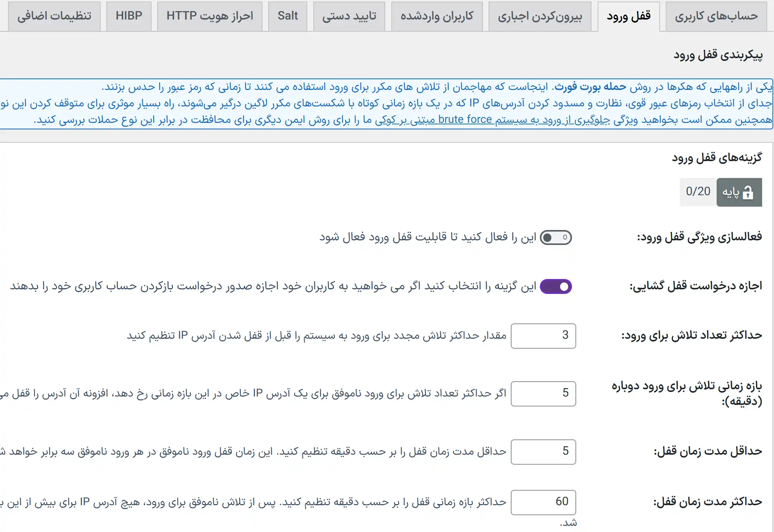Go to the بیرون‌کردن اجباری tab

539,16
